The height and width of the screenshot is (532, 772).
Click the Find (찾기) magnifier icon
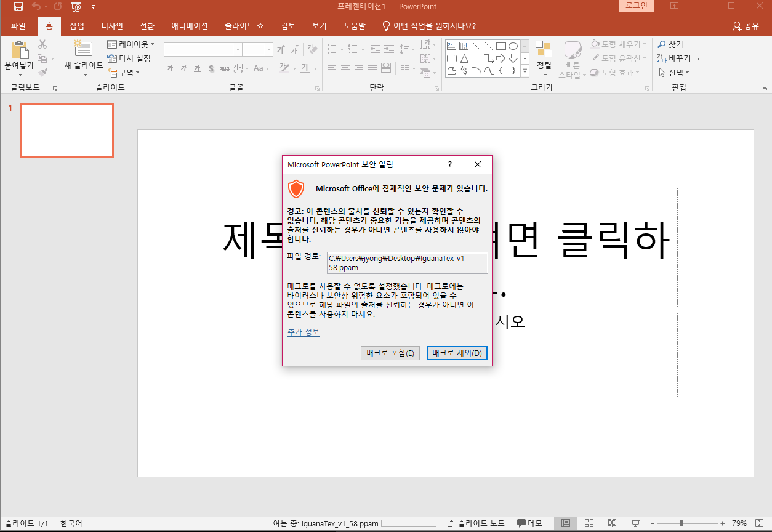tap(661, 44)
